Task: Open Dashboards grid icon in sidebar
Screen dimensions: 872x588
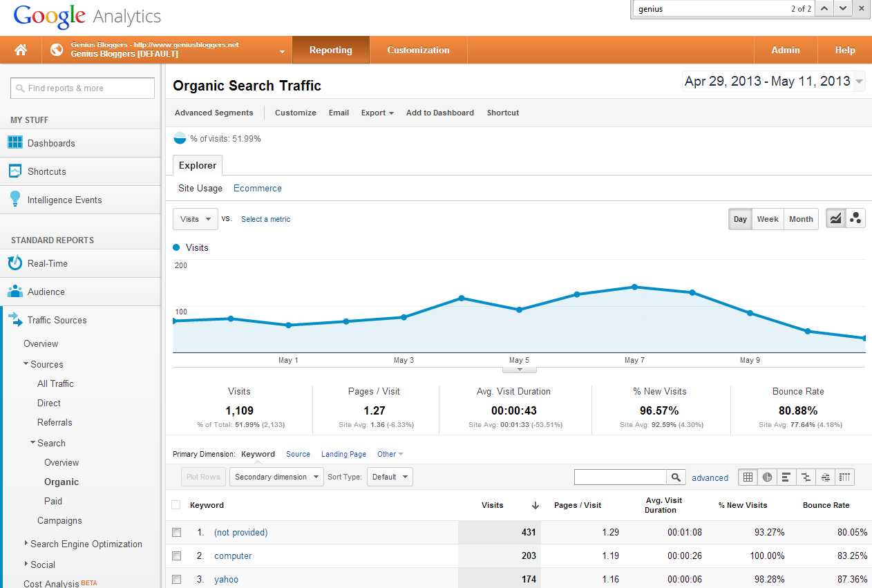Action: 15,143
